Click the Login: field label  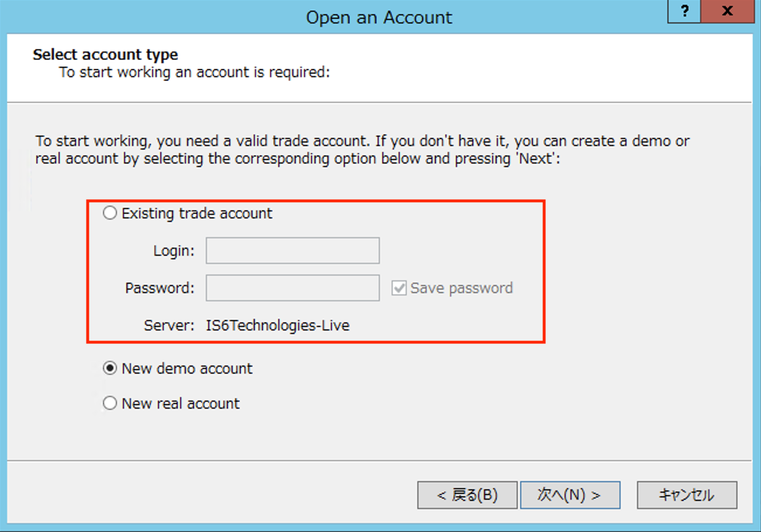pyautogui.click(x=174, y=251)
